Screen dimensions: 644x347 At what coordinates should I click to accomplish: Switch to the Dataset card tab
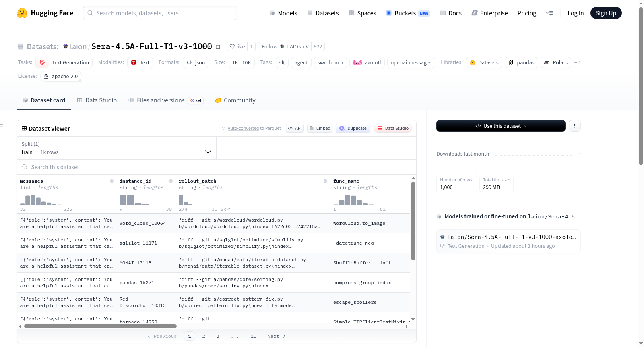(44, 100)
